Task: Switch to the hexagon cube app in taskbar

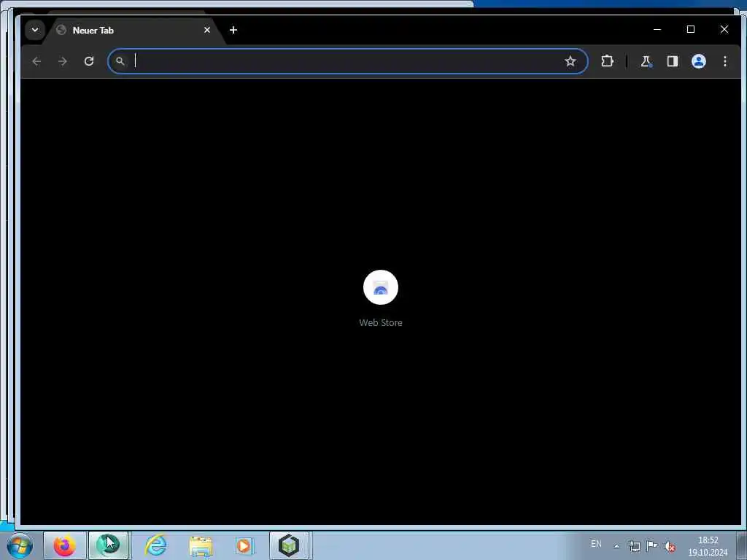Action: click(x=289, y=545)
